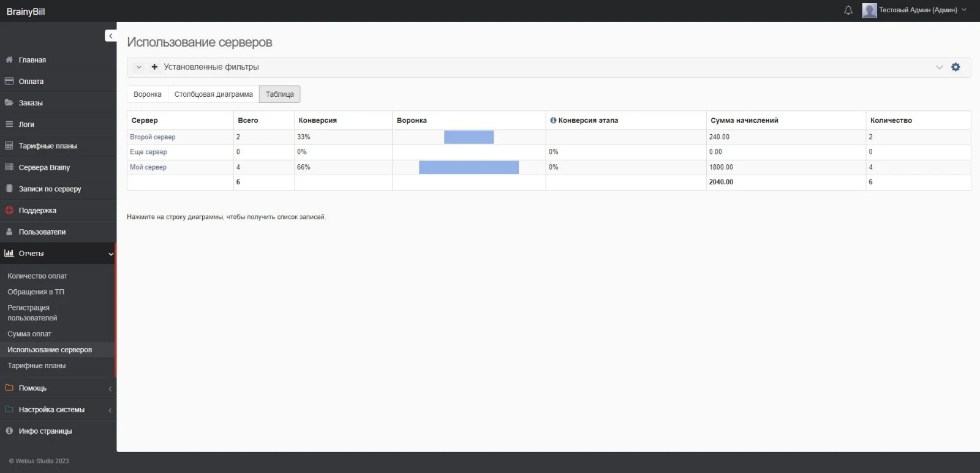Click the Оплата card icon
This screenshot has height=473, width=980.
9,81
